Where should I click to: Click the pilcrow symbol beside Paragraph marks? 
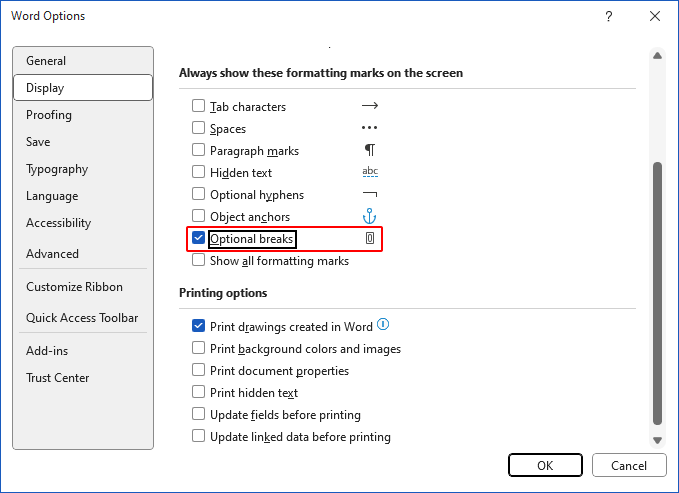coord(369,150)
